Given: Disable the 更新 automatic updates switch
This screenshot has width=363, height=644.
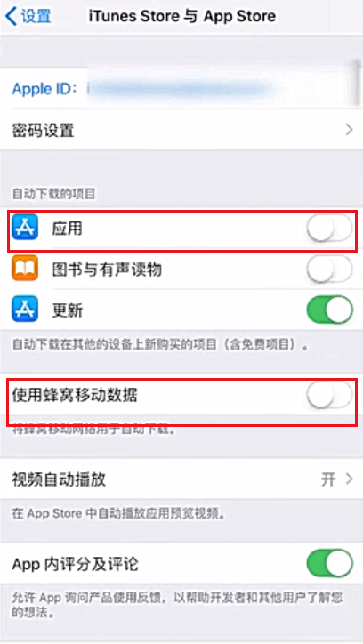Looking at the screenshot, I should (x=330, y=310).
